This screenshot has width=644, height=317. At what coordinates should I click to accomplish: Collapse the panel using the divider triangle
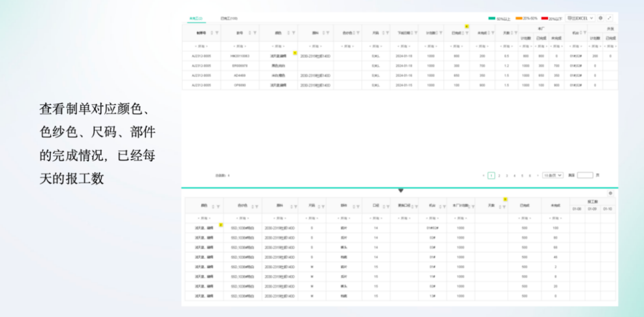click(400, 190)
